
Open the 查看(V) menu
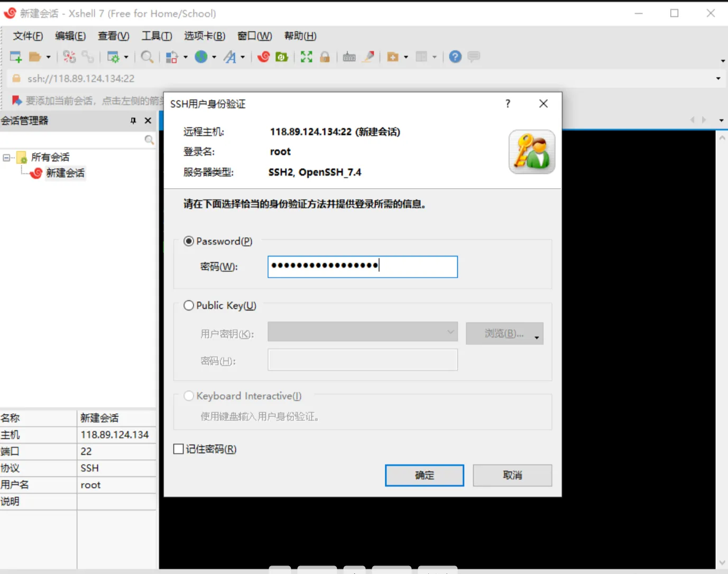(114, 36)
